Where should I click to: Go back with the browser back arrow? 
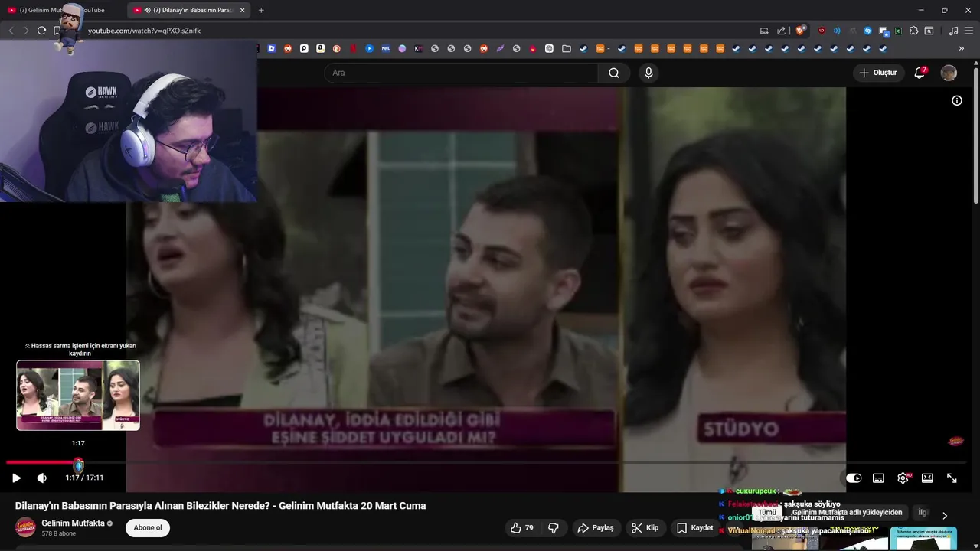tap(11, 31)
